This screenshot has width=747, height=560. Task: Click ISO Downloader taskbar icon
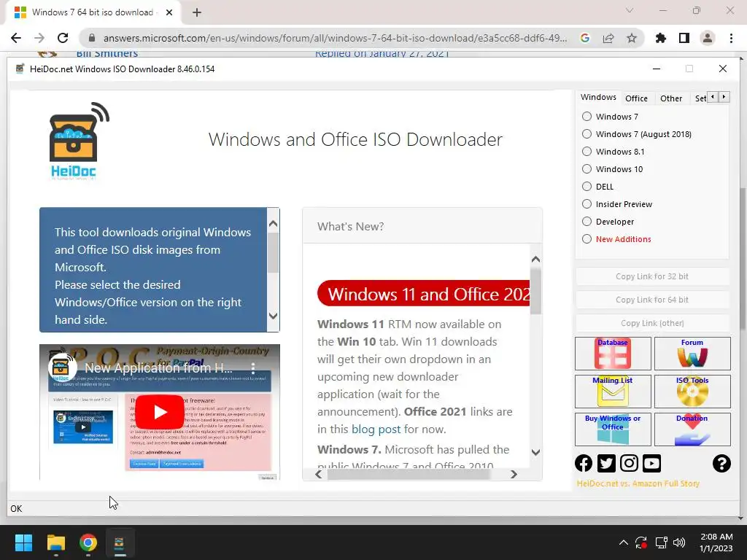(x=120, y=542)
